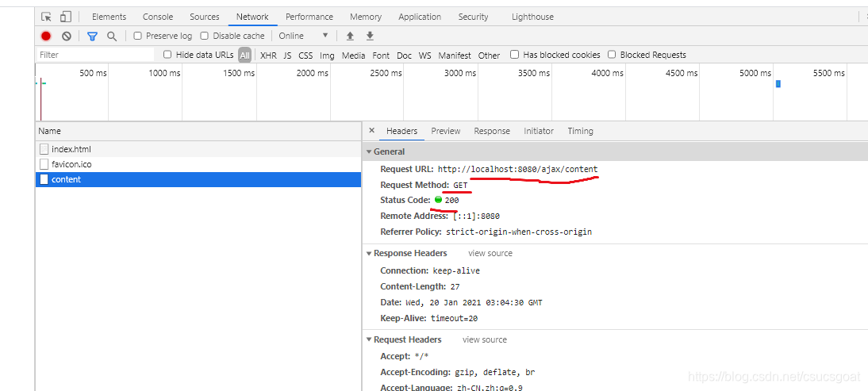Switch to the Elements panel

click(x=109, y=17)
